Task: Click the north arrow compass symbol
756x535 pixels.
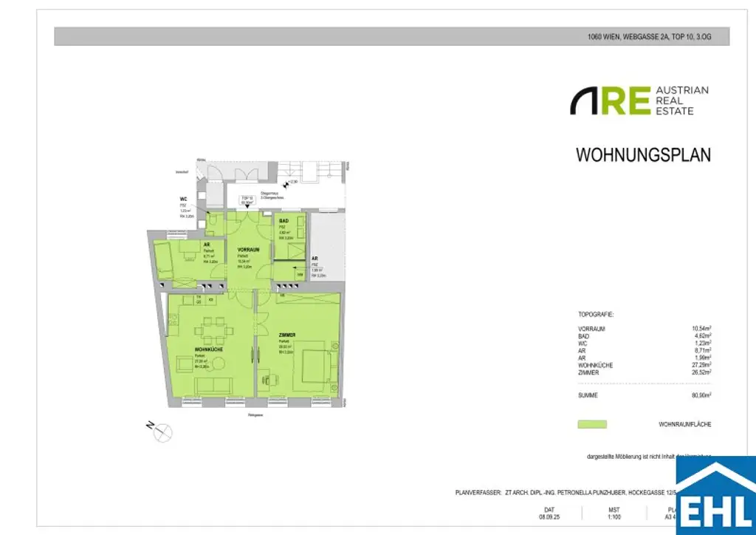Action: [x=162, y=431]
